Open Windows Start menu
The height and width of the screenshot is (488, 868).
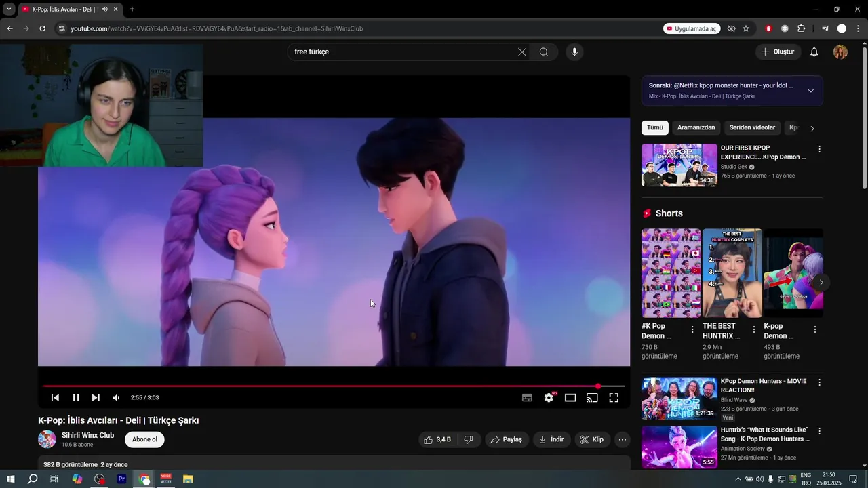(11, 479)
